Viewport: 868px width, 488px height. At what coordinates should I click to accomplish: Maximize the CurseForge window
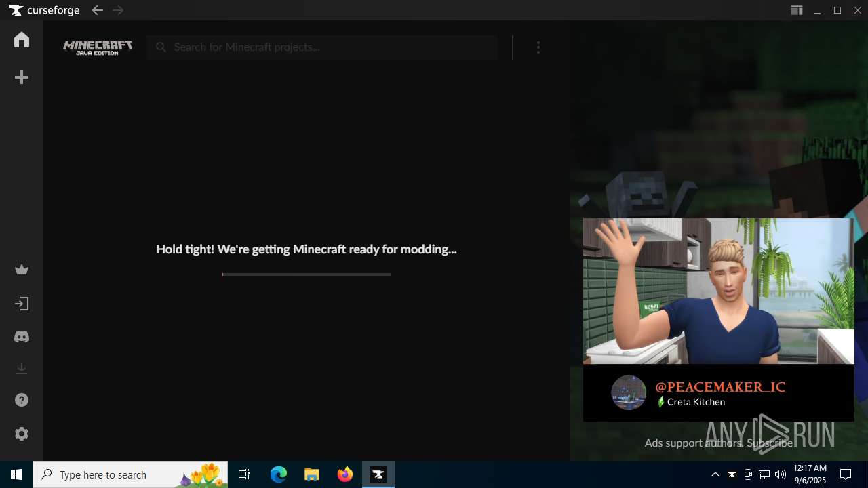click(837, 10)
